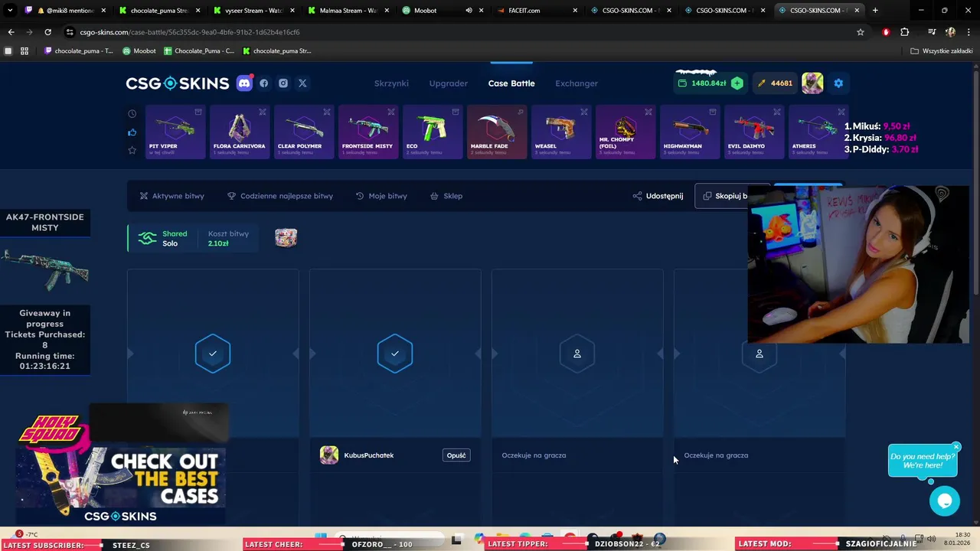This screenshot has height=551, width=980.
Task: Bookmark this page with the star icon
Action: (861, 32)
